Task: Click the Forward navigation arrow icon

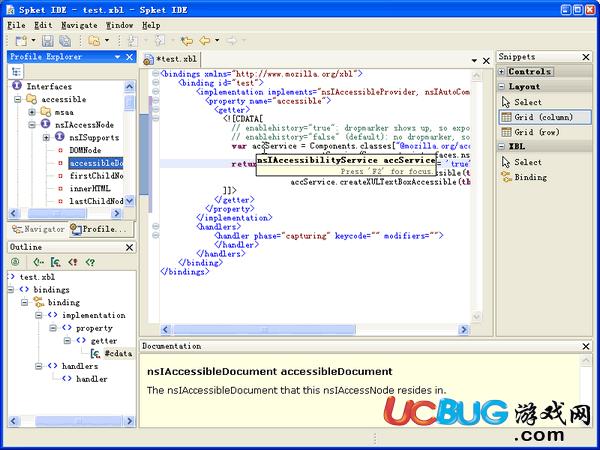Action: click(x=231, y=40)
